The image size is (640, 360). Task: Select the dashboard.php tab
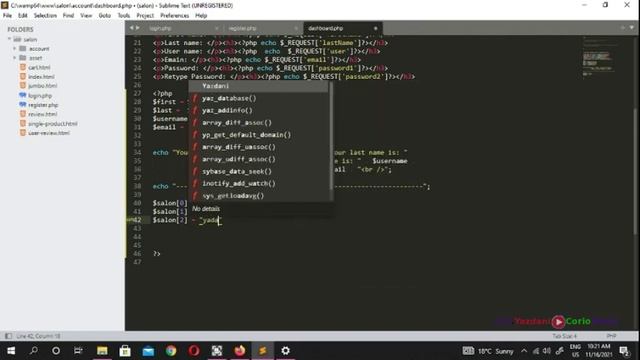click(x=326, y=28)
